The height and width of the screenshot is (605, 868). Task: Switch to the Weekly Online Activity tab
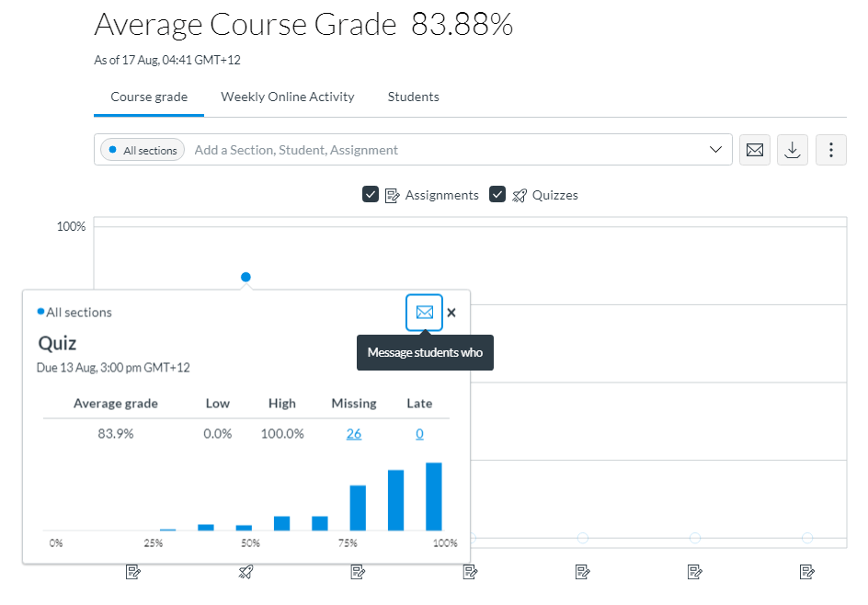pos(287,97)
